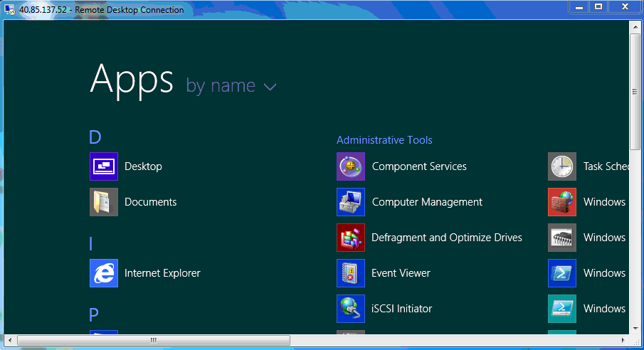Viewport: 644px width, 350px height.
Task: Click the 'Internet Explorer' label
Action: click(x=163, y=273)
